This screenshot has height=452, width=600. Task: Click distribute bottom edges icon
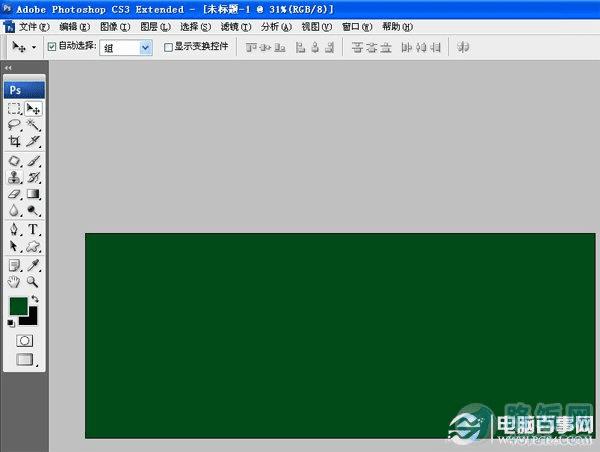386,47
